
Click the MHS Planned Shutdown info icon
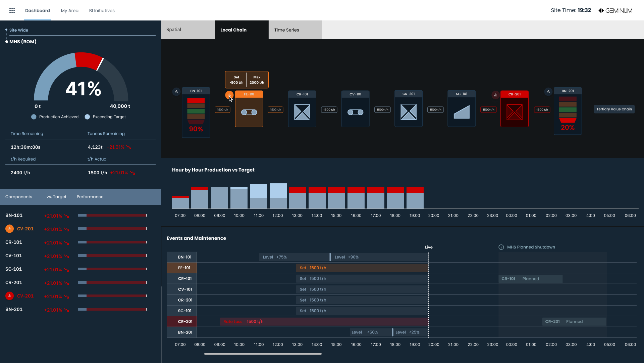click(x=501, y=247)
